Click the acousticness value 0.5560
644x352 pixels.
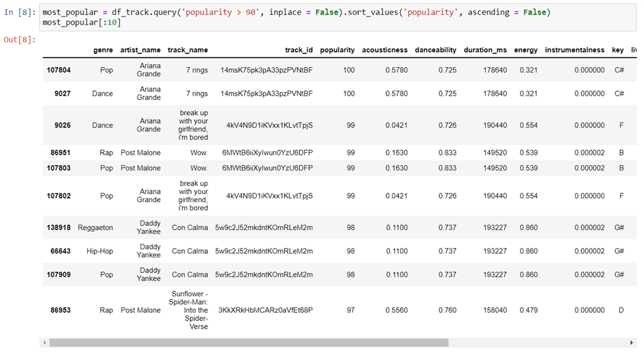[397, 310]
